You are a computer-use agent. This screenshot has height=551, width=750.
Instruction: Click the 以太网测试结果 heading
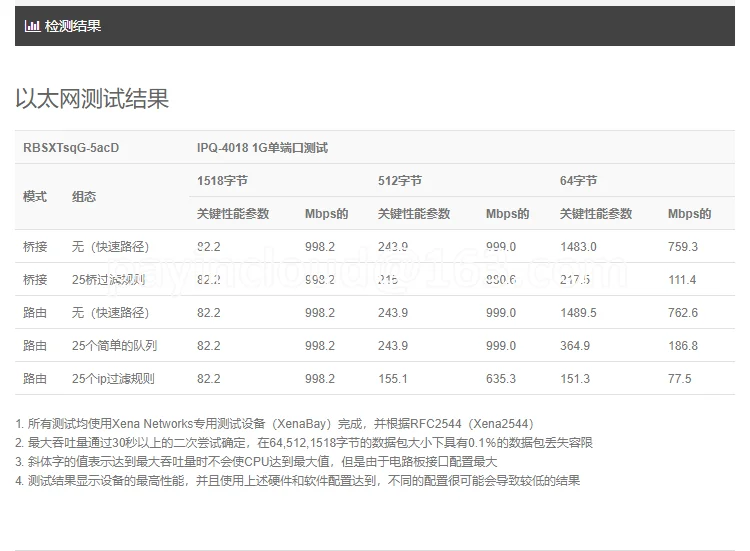tap(92, 99)
